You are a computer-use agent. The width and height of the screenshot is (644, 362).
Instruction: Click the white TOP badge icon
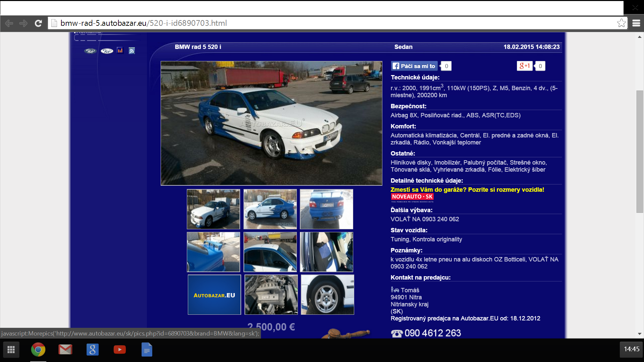(x=107, y=51)
